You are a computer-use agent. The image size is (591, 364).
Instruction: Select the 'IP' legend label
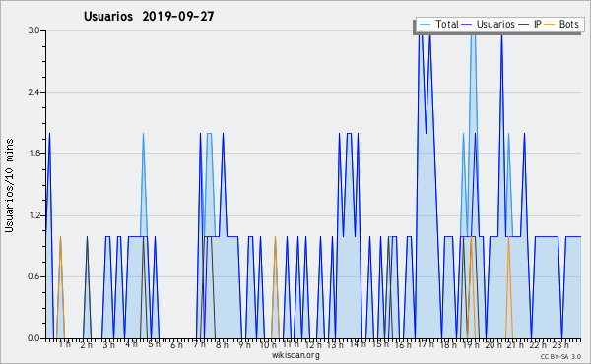[538, 24]
